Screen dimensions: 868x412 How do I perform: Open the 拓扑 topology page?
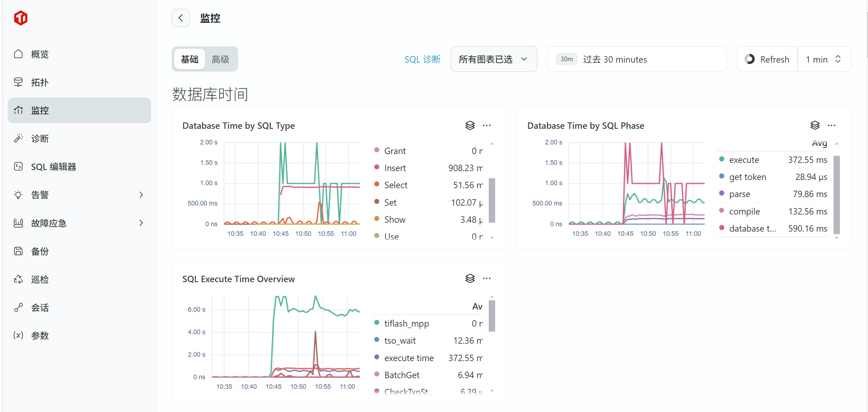[x=40, y=82]
